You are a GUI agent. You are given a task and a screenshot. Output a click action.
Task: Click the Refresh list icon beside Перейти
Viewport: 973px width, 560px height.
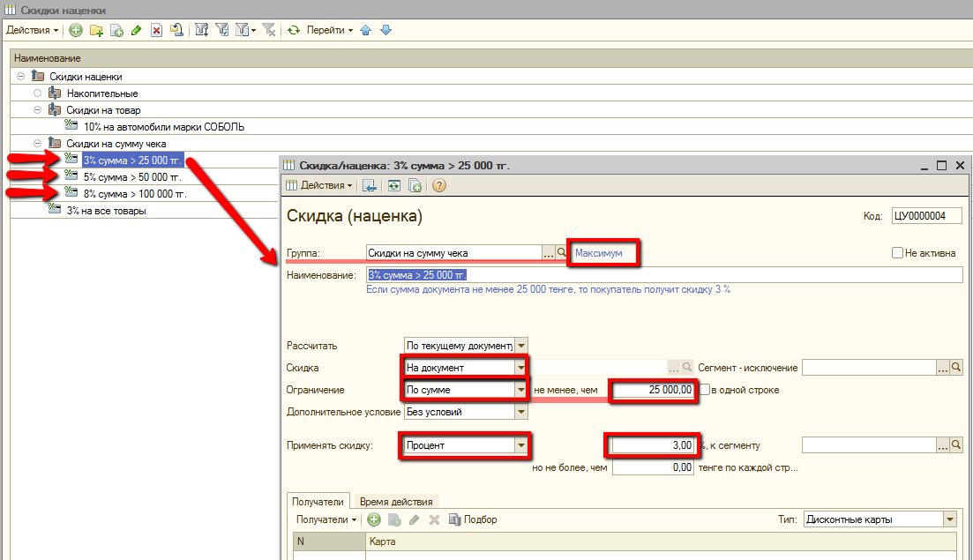click(x=294, y=30)
